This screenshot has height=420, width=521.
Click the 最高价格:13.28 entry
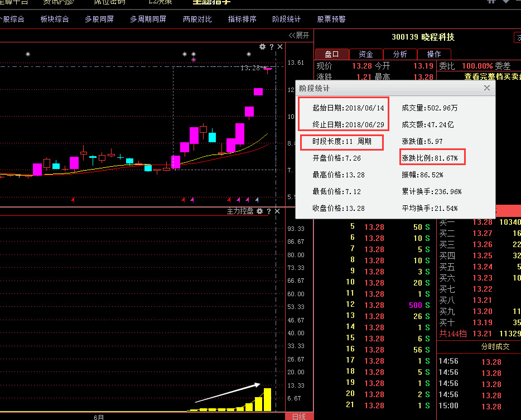pos(339,175)
